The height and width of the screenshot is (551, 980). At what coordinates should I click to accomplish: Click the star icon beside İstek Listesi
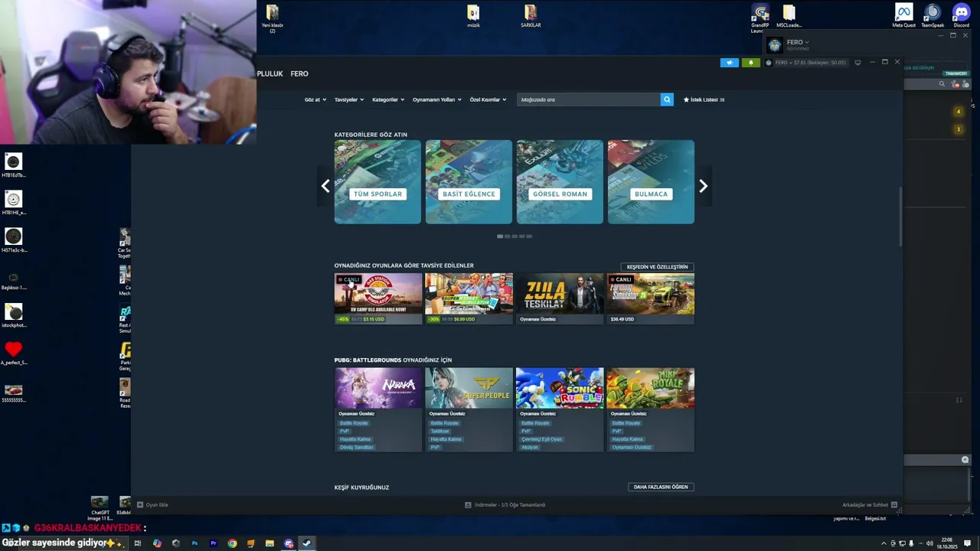686,99
